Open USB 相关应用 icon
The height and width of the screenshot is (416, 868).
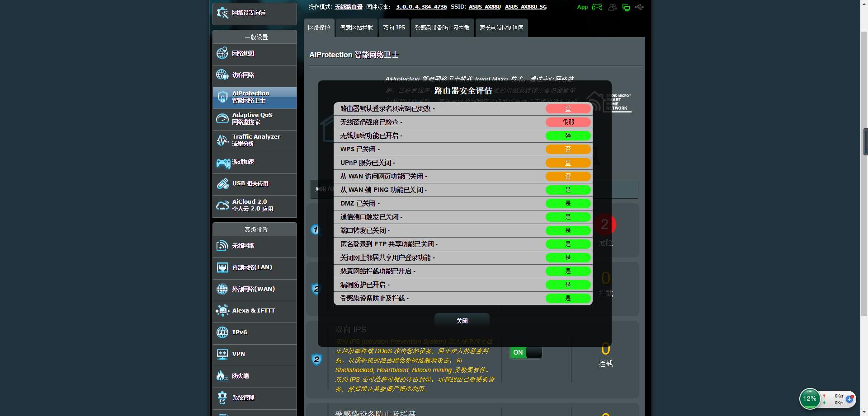222,183
